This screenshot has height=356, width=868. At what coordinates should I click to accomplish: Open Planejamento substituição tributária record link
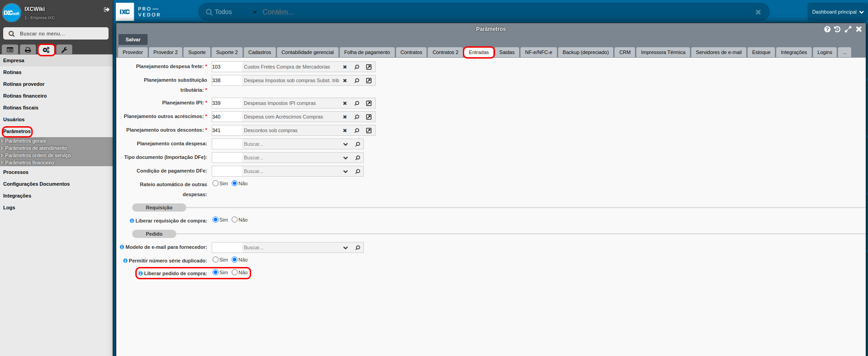(x=369, y=80)
